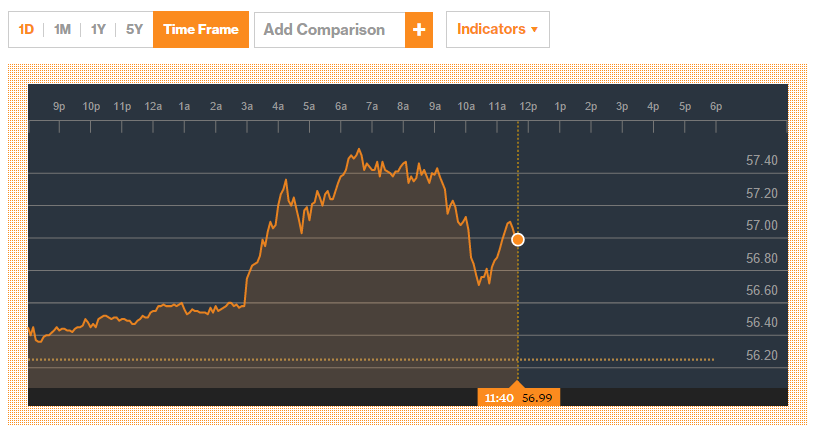
Task: Open the Indicators dropdown
Action: pyautogui.click(x=497, y=30)
